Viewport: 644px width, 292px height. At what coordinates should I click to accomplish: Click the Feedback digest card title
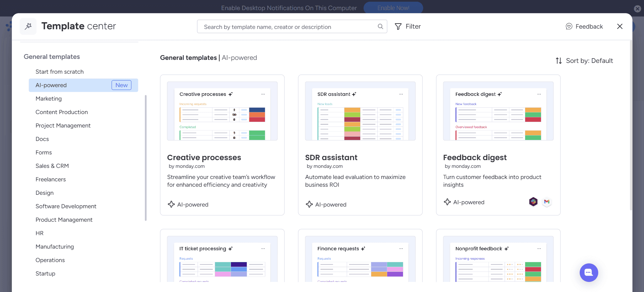[475, 157]
